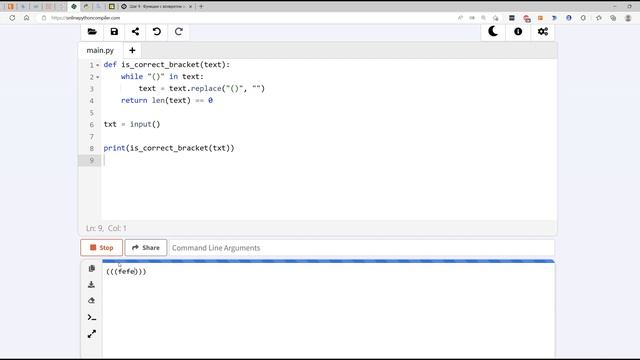
Task: Open browser collections icon
Action: [x=613, y=18]
